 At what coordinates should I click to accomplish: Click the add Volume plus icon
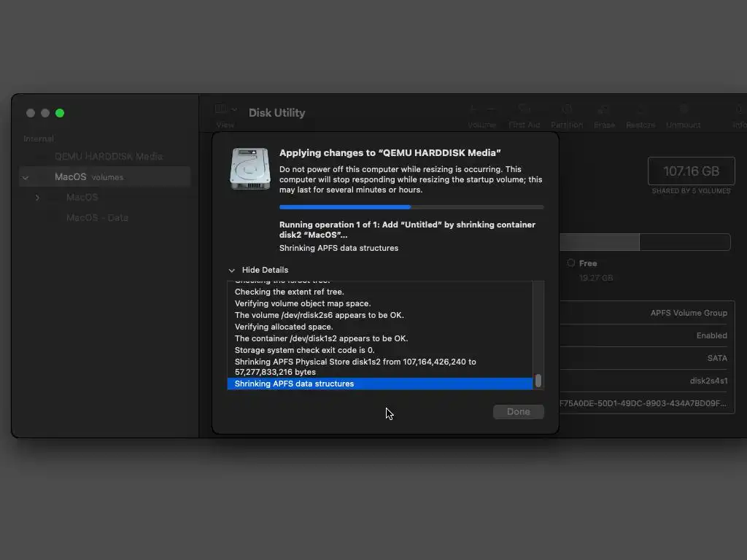[473, 109]
